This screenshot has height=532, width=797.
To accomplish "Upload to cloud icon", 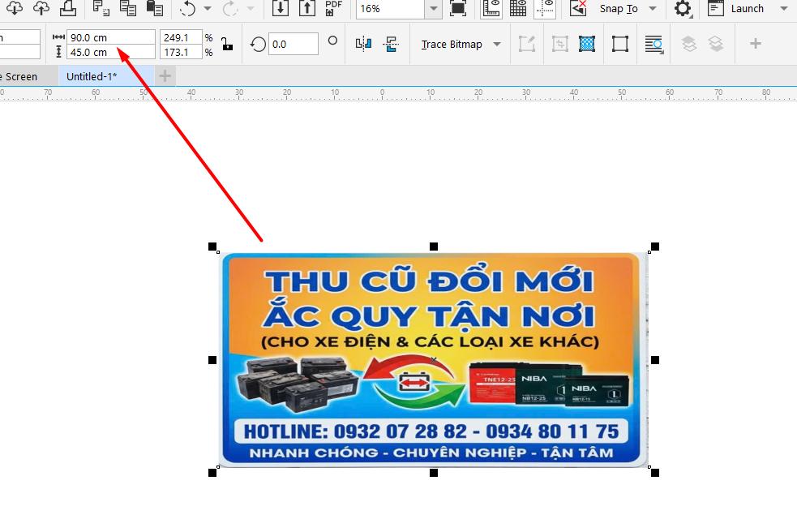I will 41,8.
